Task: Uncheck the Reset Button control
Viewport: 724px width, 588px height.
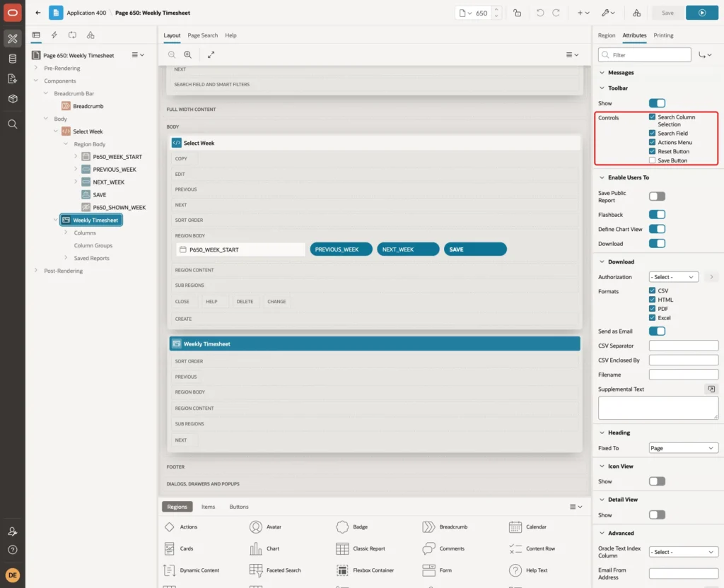Action: click(652, 151)
